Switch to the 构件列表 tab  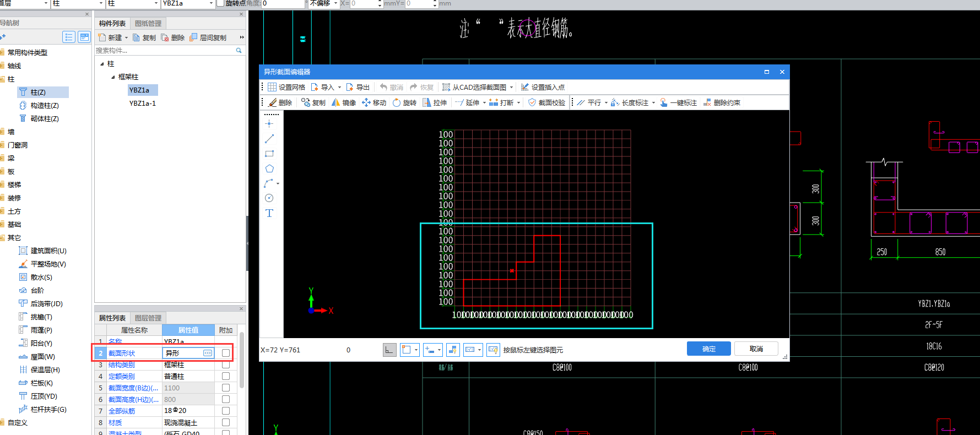point(112,23)
